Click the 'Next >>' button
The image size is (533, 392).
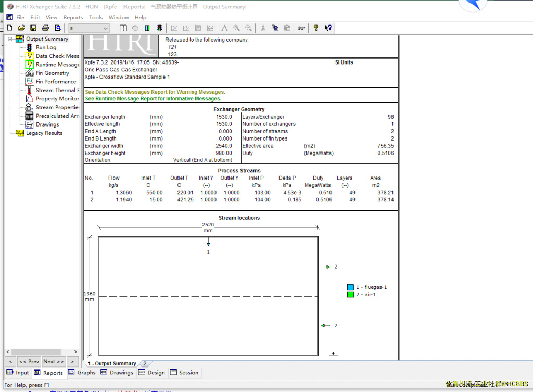point(54,361)
